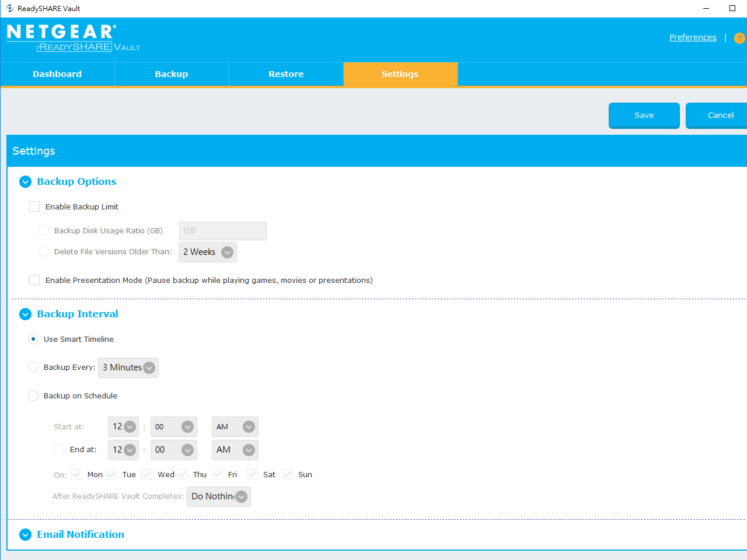This screenshot has width=747, height=560.
Task: Click the Backup Disk Usage Ratio input field
Action: tap(222, 231)
